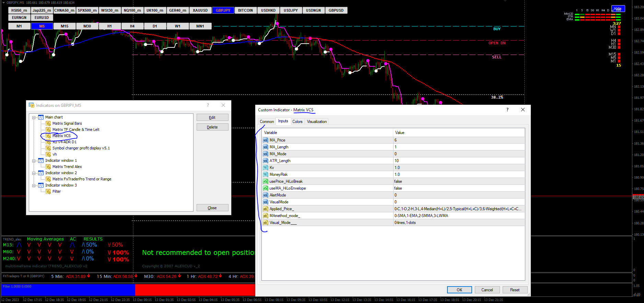Viewport: 644px width, 303px height.
Task: Open the Visualization tab
Action: click(x=317, y=122)
